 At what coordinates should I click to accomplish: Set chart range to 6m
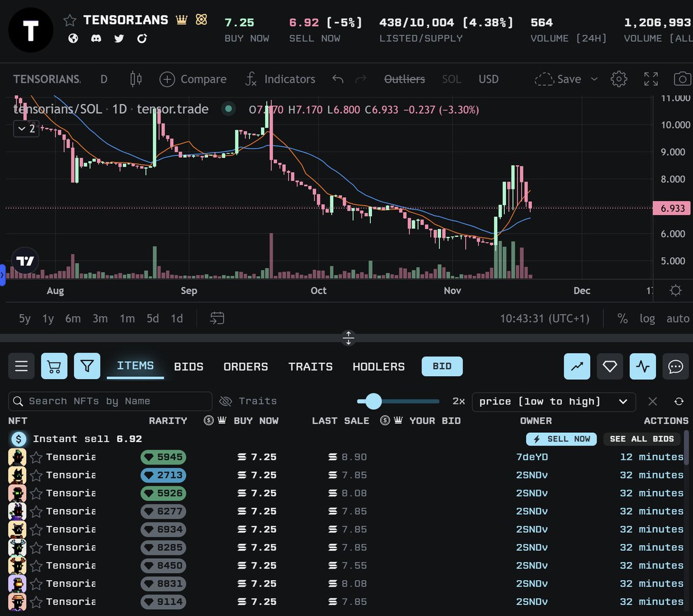[73, 318]
